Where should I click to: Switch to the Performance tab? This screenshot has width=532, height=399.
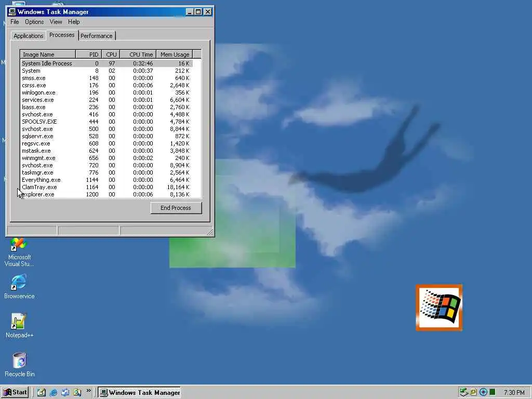pyautogui.click(x=96, y=36)
